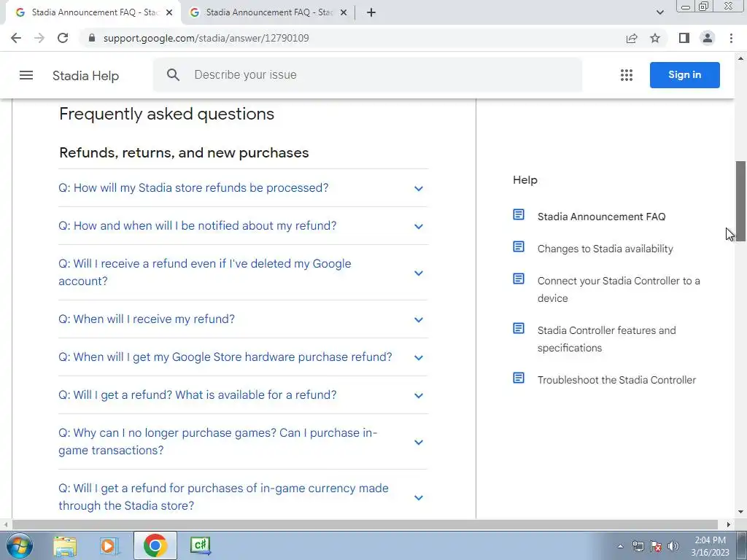Image resolution: width=747 pixels, height=560 pixels.
Task: Click article icon beside Troubleshoot the Stadia Controller
Action: tap(519, 378)
